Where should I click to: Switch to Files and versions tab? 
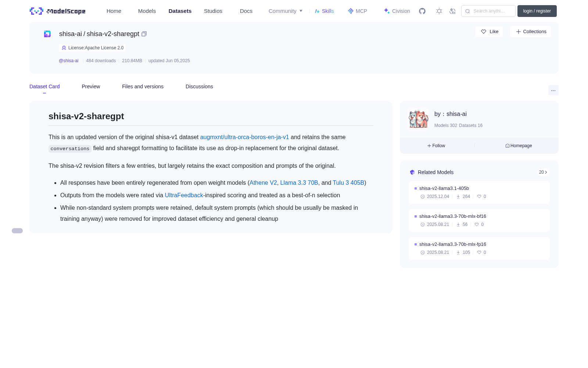[x=143, y=86]
